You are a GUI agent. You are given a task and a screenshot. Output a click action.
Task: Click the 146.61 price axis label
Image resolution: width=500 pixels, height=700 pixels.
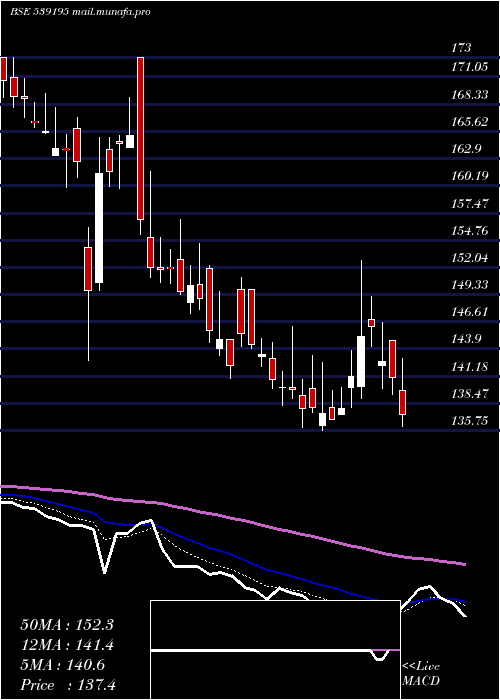[x=469, y=312]
